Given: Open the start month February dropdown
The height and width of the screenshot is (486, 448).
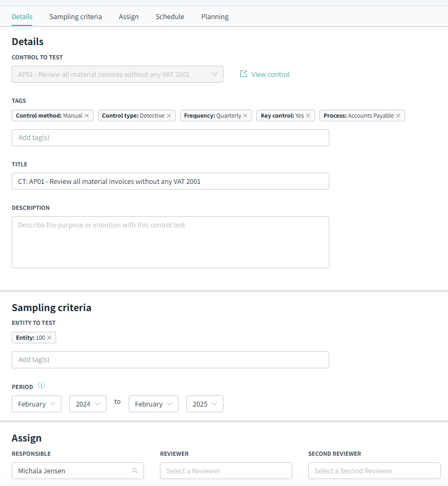Looking at the screenshot, I should [37, 404].
